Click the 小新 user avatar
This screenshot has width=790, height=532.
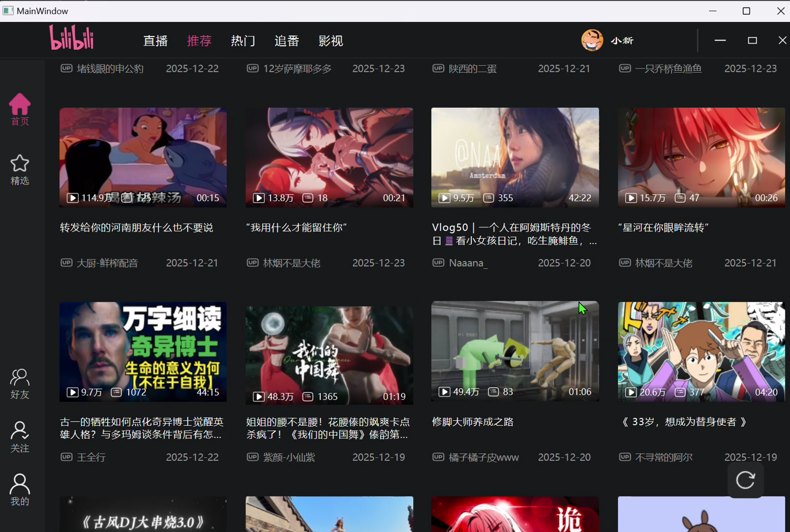pos(592,40)
